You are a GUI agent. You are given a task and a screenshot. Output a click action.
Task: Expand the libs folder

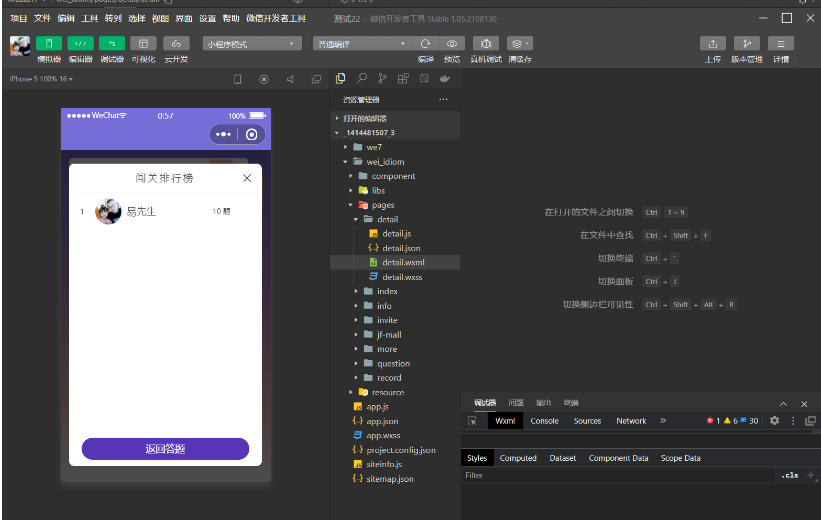tap(395, 191)
